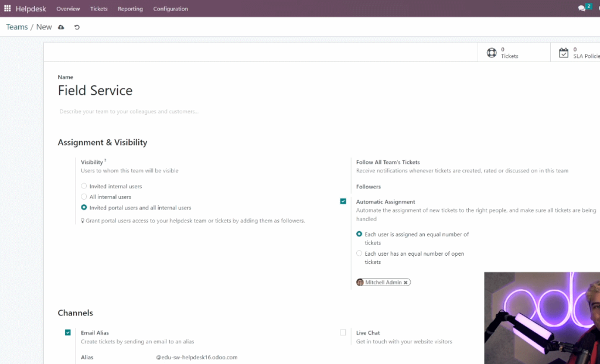Select equal number of tickets option
The image size is (600, 364).
(359, 234)
